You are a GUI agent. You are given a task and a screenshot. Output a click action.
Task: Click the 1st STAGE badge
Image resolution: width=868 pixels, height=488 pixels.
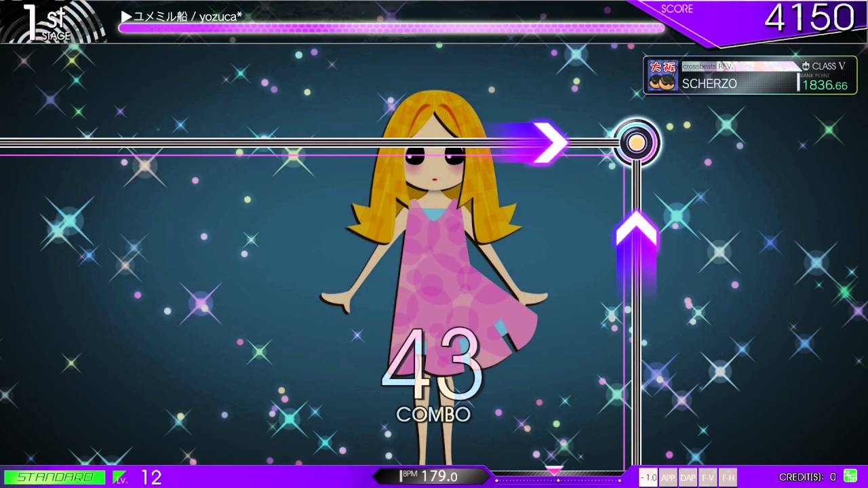click(53, 22)
